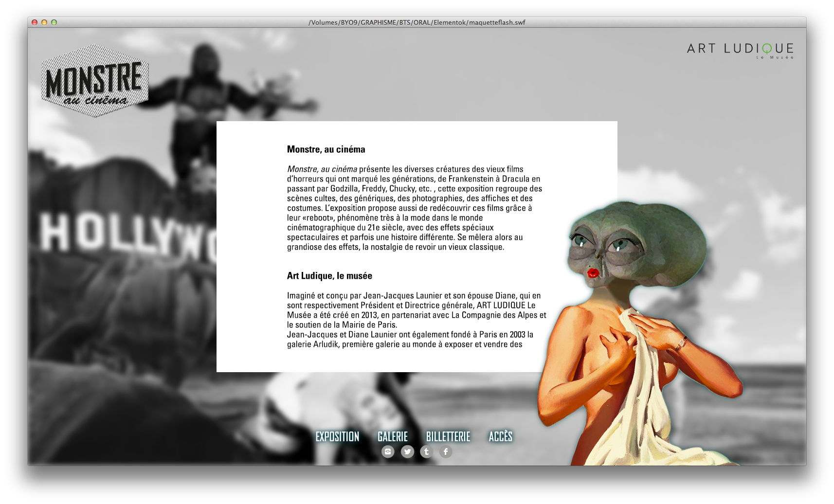The width and height of the screenshot is (834, 504).
Task: Click the alien pin-up character illustration
Action: (640, 333)
